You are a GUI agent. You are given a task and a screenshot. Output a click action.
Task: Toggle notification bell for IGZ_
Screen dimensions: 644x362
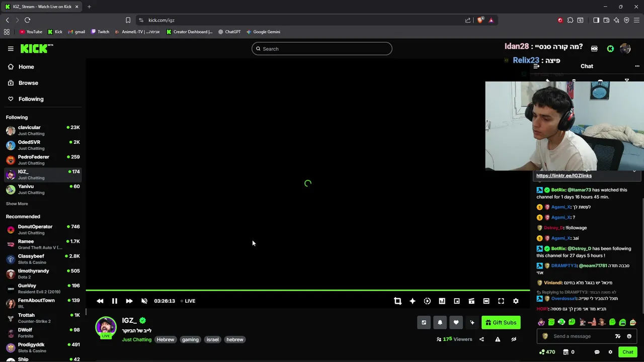point(440,323)
